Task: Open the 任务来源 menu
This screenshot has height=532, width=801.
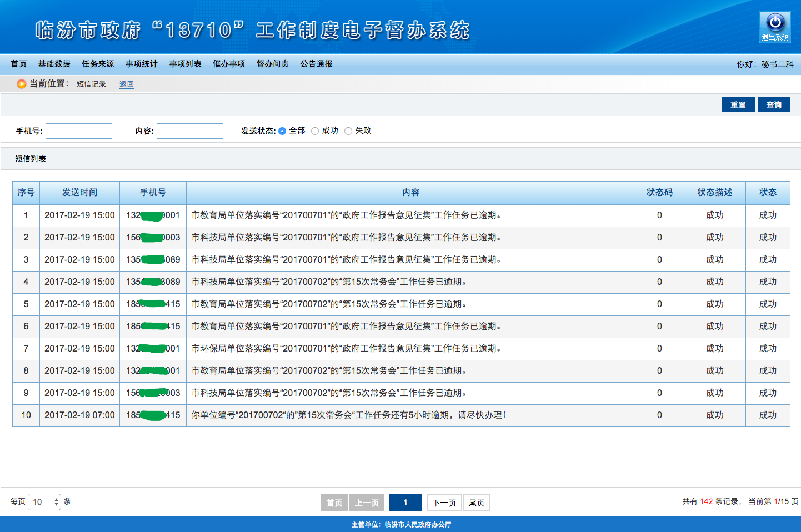Action: 98,64
